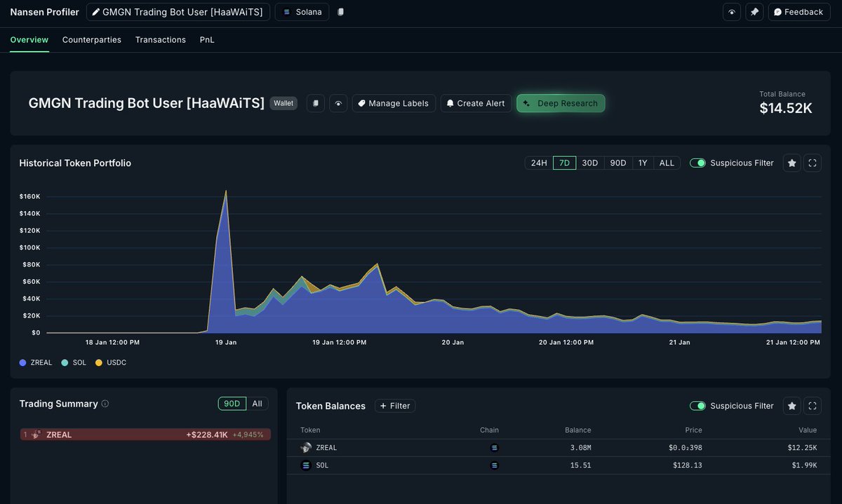Click the Wallet badge
This screenshot has width=842, height=504.
283,103
